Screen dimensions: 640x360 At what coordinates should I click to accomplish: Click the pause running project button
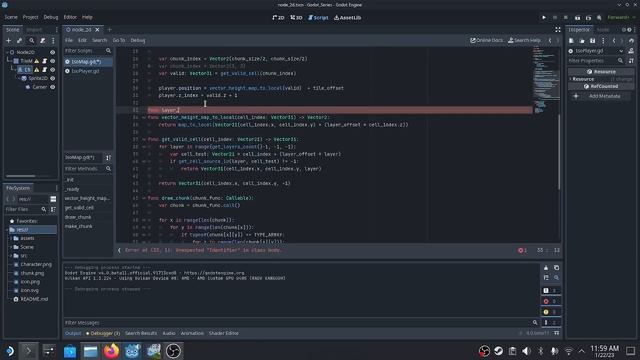(555, 18)
